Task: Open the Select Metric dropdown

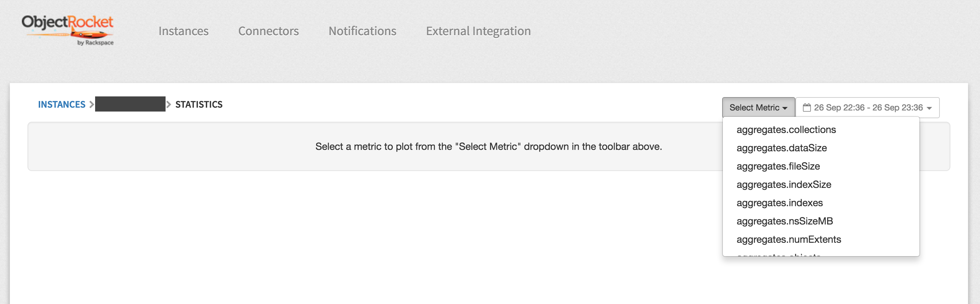Action: point(758,108)
